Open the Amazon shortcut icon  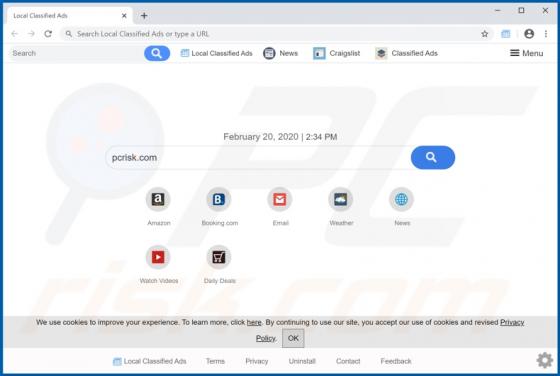pos(158,199)
